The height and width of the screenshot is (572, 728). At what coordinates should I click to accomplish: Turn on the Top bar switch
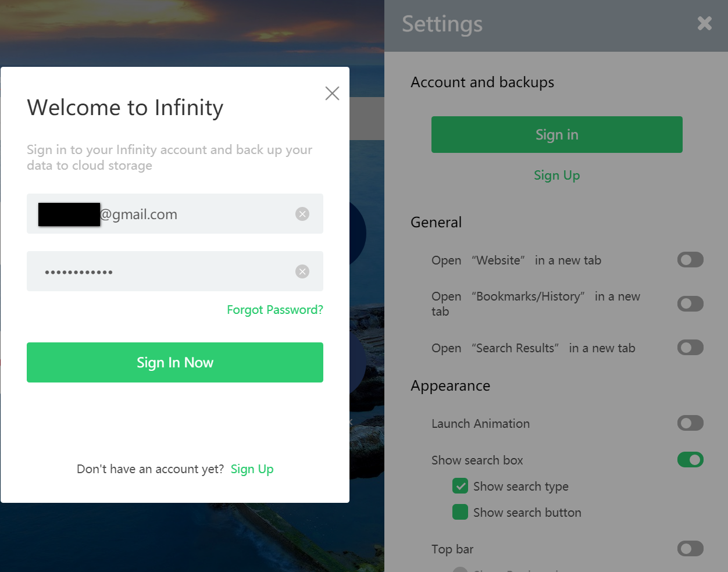click(690, 549)
